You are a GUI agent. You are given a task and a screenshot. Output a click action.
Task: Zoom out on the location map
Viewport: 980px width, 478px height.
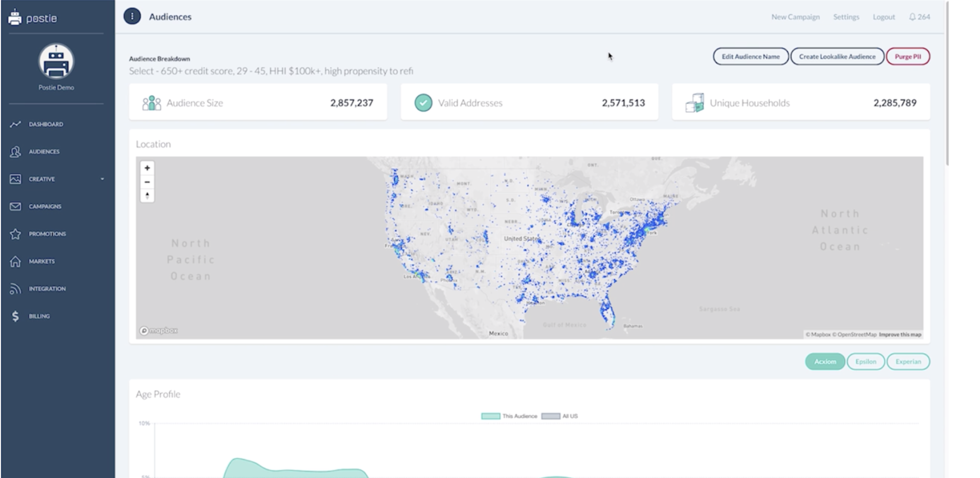pos(147,182)
